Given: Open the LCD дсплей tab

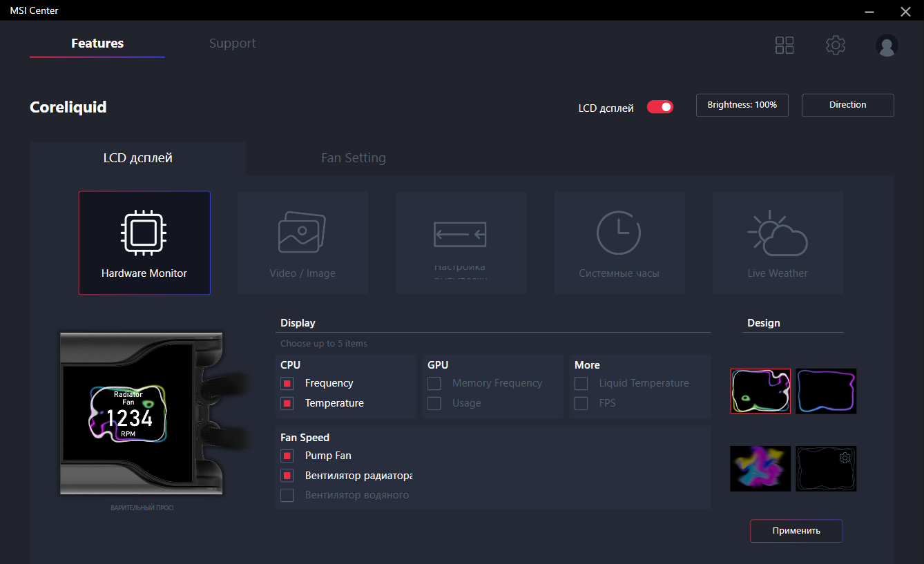Looking at the screenshot, I should click(138, 158).
